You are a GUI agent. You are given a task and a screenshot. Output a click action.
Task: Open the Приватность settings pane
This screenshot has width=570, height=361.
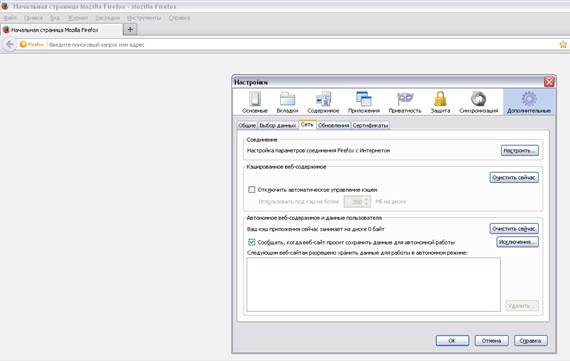405,102
